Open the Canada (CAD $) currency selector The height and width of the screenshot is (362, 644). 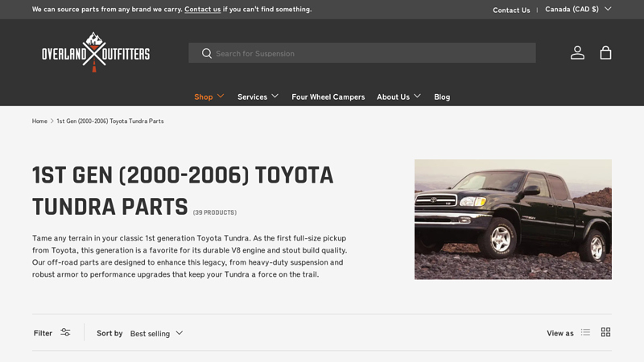point(578,9)
